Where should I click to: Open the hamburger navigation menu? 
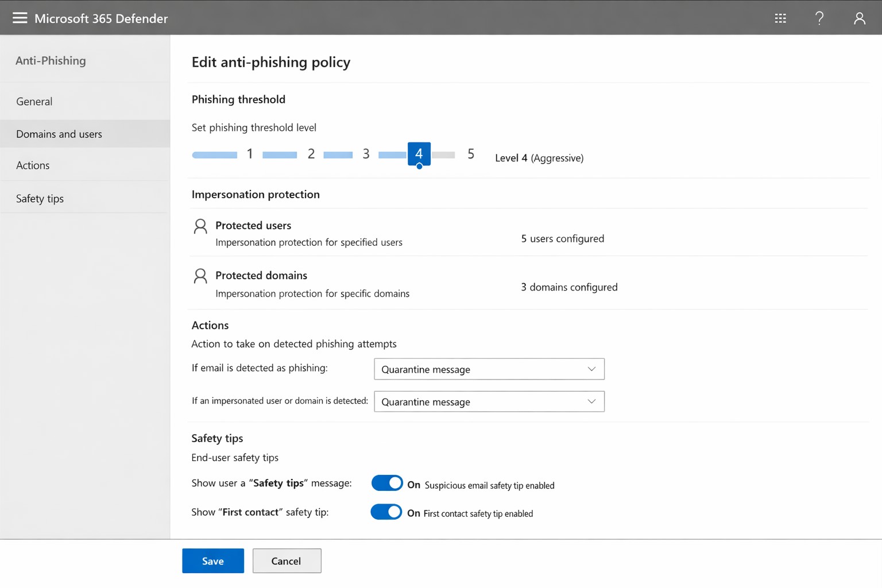(20, 18)
